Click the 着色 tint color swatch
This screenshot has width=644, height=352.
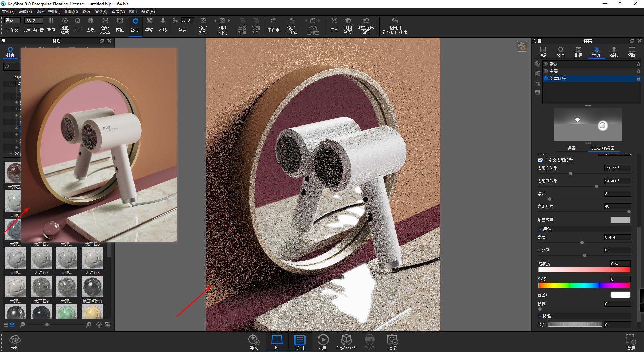[620, 295]
